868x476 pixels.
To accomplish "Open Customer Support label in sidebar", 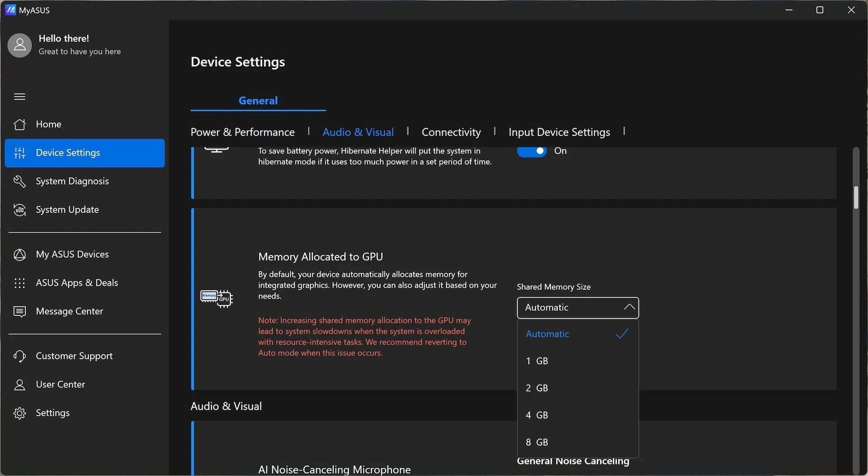I will pos(74,356).
